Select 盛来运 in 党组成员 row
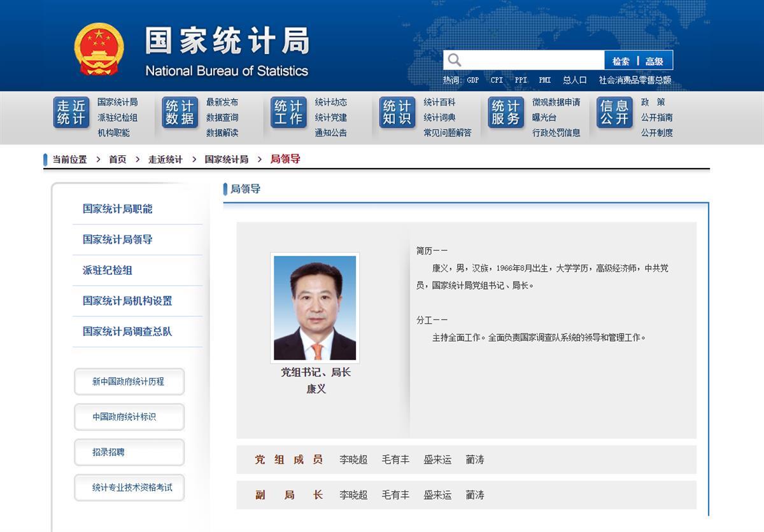Viewport: 764px width, 532px height. (437, 459)
